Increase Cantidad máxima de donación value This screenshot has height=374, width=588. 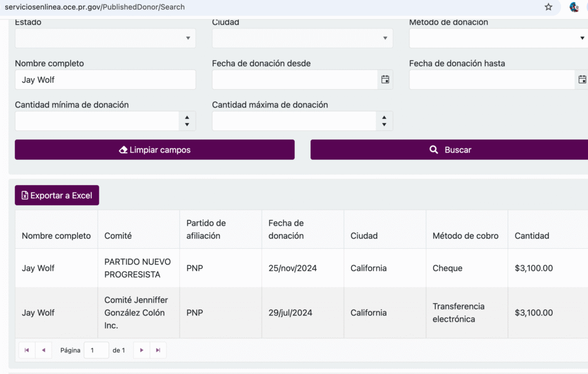[x=384, y=117]
